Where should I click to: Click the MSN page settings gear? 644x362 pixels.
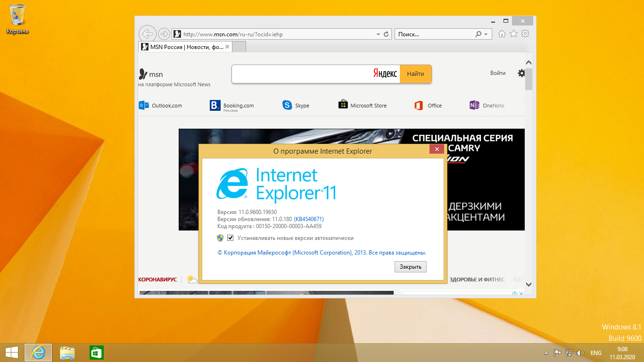[521, 73]
